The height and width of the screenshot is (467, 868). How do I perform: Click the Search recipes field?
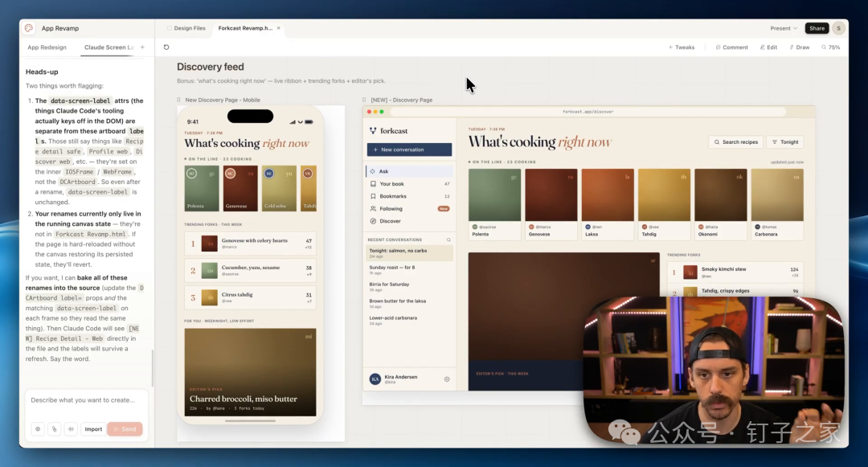pyautogui.click(x=735, y=142)
